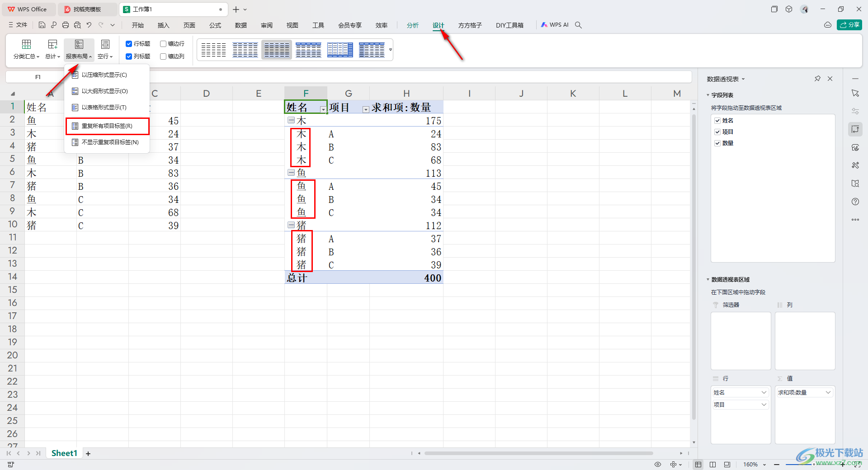Select the third pivot table style swatch
The height and width of the screenshot is (470, 868).
[x=277, y=50]
